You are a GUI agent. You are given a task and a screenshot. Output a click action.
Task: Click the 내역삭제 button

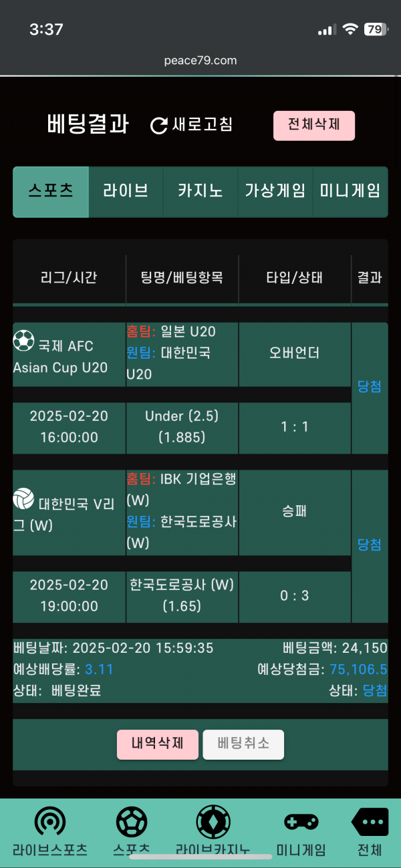[158, 744]
